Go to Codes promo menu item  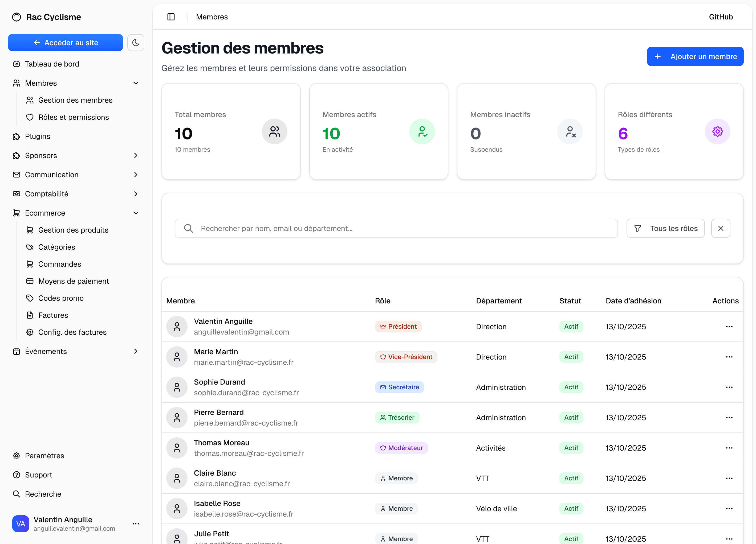click(x=61, y=298)
